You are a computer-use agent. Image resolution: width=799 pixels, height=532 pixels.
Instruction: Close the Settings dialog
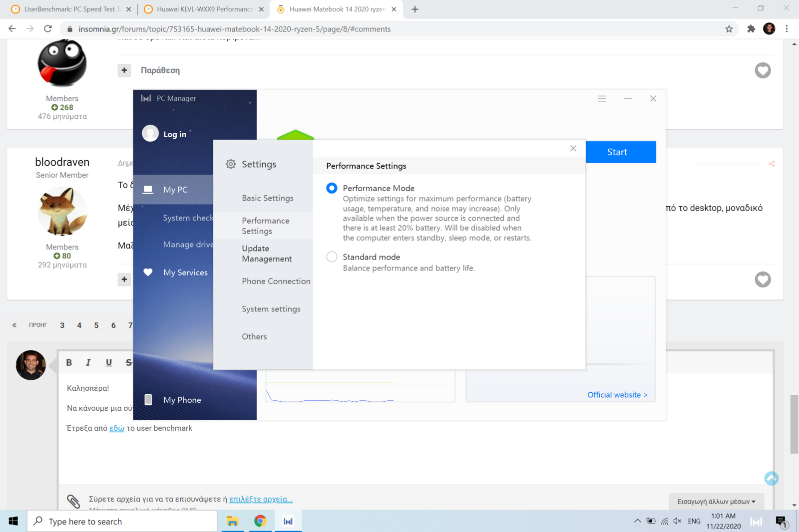click(x=573, y=148)
